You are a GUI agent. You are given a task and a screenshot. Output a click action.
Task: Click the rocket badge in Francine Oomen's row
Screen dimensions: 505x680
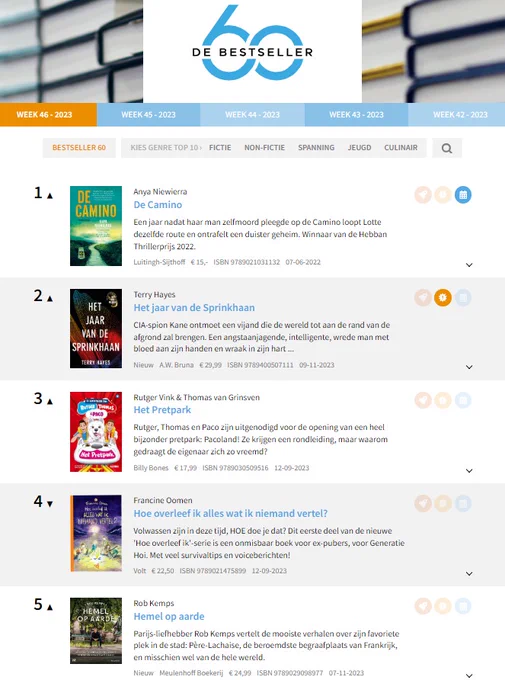click(423, 503)
